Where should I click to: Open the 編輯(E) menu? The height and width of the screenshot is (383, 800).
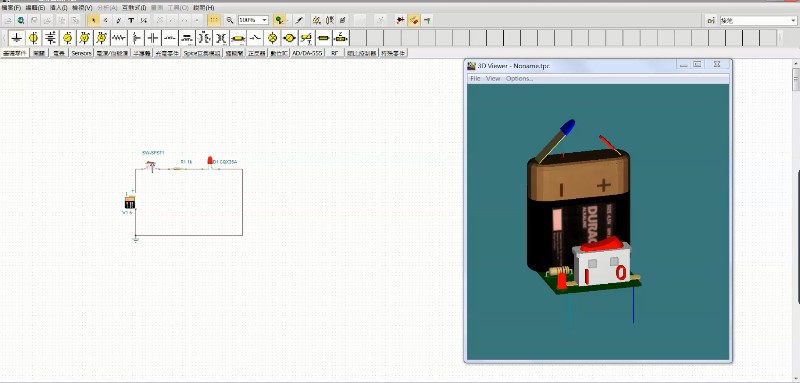click(35, 8)
